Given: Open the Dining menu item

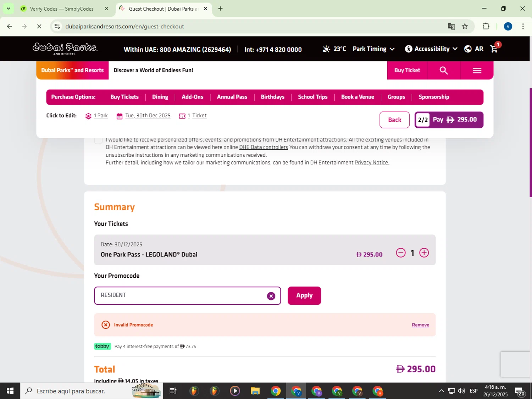Looking at the screenshot, I should 160,97.
